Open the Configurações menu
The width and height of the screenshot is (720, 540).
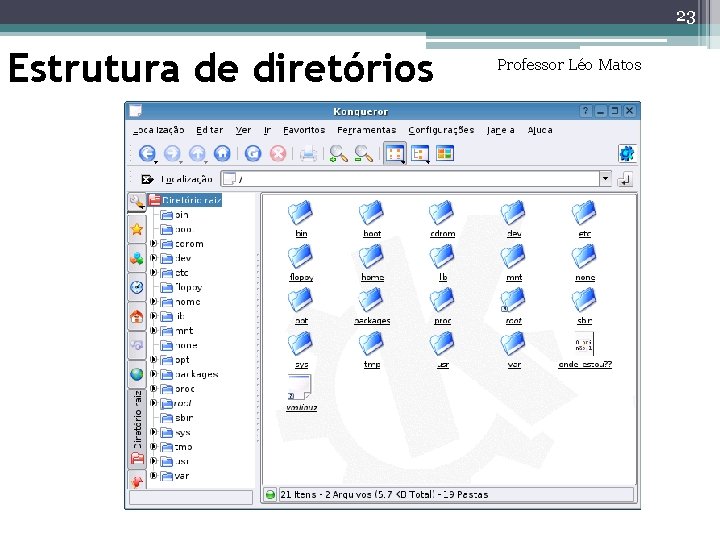pos(441,130)
